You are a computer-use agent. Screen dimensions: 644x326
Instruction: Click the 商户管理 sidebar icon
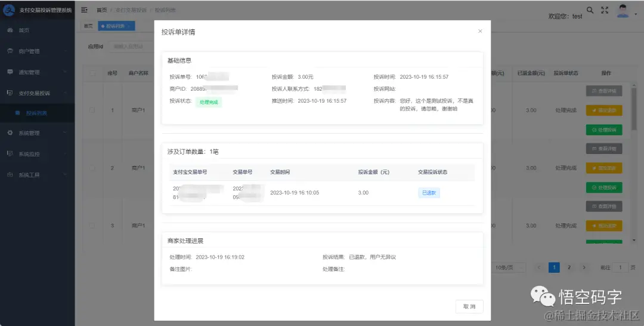click(10, 51)
